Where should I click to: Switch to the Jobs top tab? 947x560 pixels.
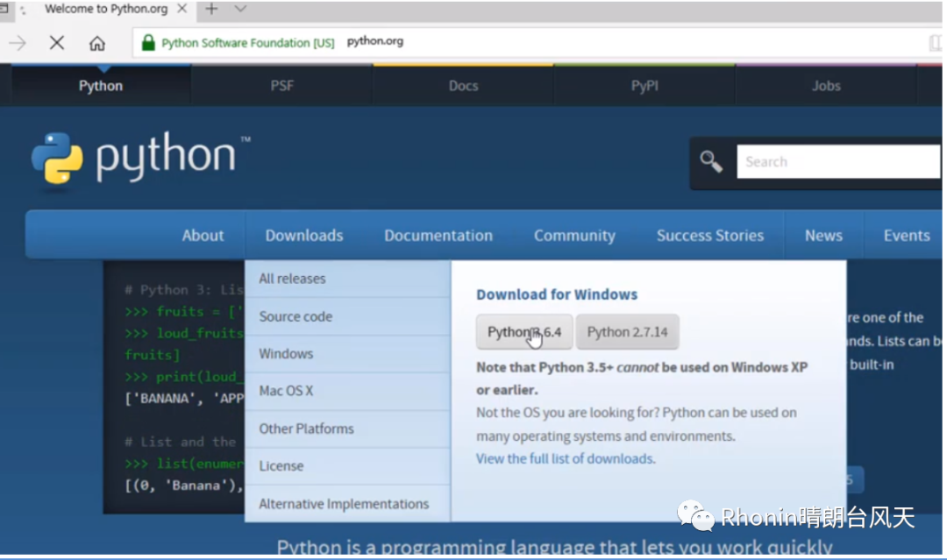click(x=826, y=86)
